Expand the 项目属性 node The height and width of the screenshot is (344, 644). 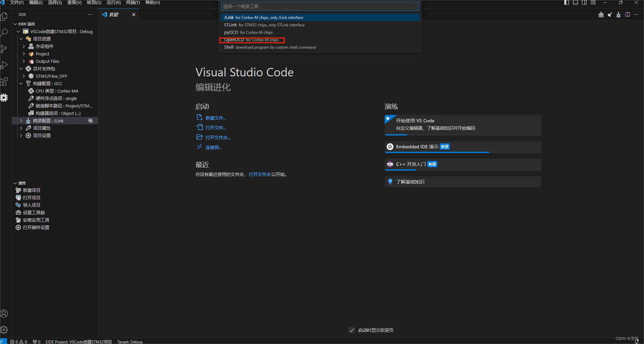(x=21, y=128)
